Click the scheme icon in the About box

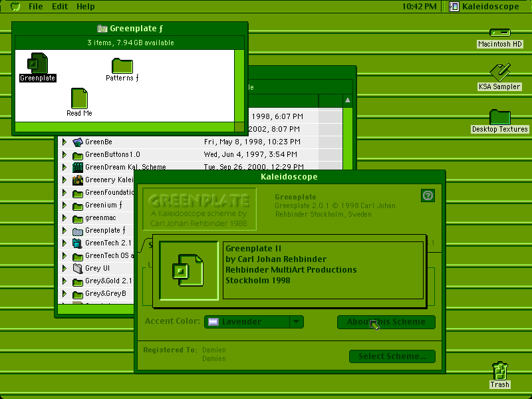(189, 271)
